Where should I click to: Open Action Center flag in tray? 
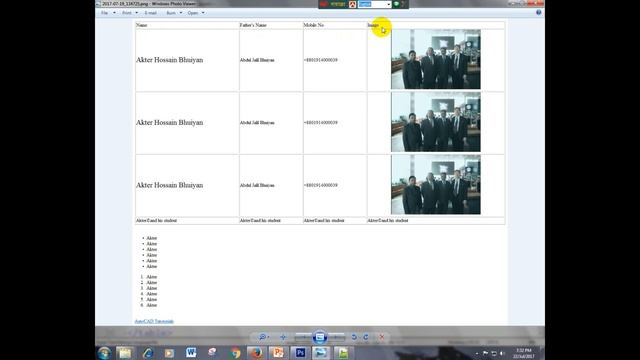pos(485,353)
